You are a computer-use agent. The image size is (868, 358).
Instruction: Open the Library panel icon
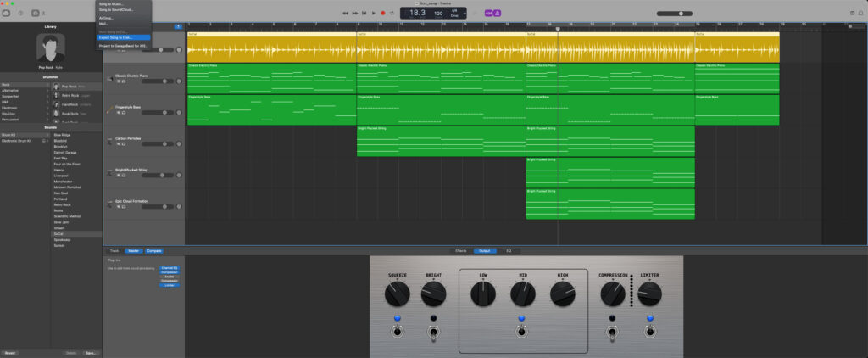(x=6, y=13)
